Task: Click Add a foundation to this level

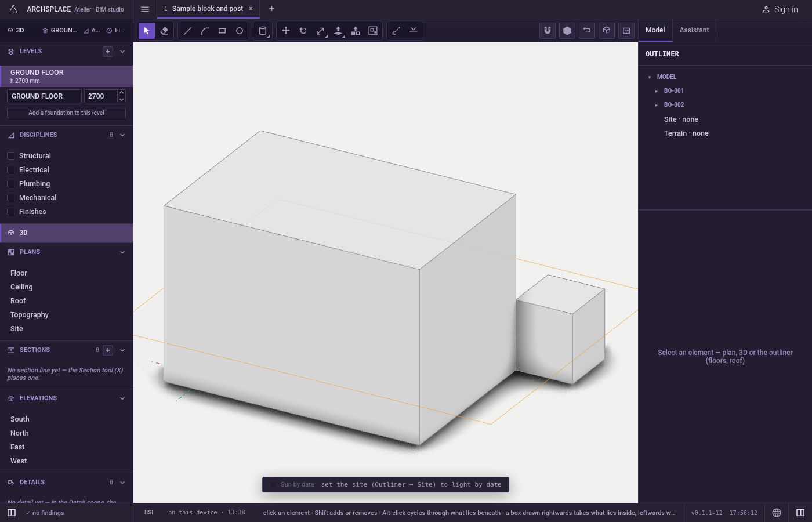Action: point(66,113)
